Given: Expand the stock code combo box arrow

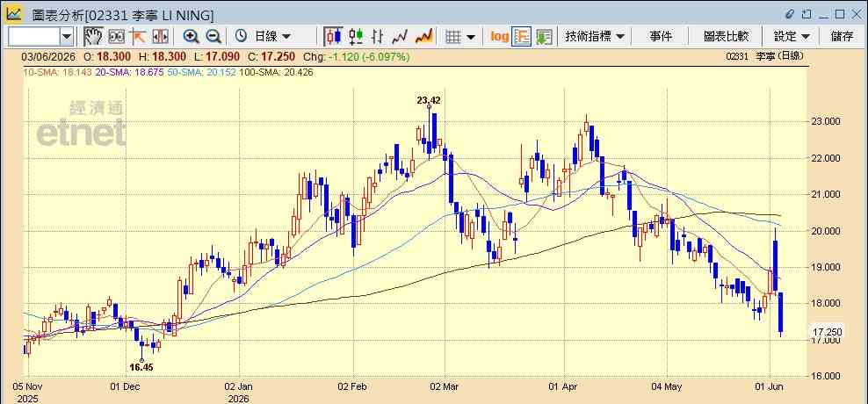Looking at the screenshot, I should point(67,37).
